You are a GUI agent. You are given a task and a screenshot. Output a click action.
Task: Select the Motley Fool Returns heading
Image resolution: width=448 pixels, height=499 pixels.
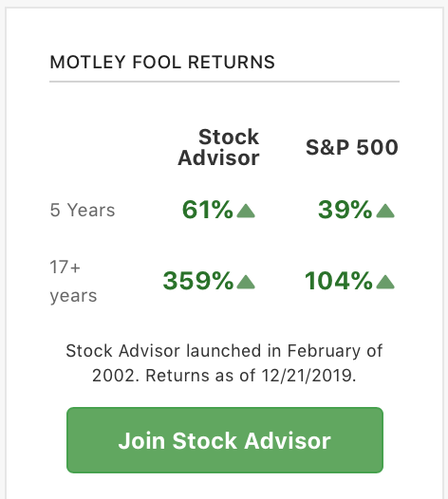pyautogui.click(x=162, y=62)
